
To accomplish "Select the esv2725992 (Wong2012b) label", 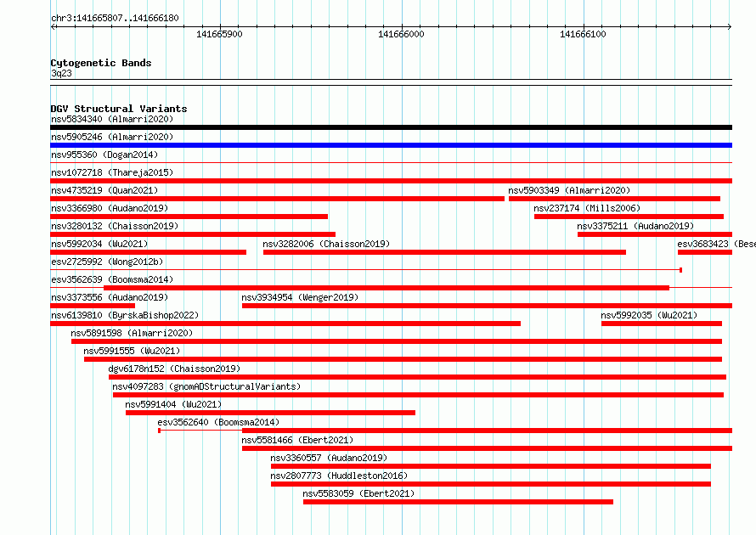I will 108,262.
